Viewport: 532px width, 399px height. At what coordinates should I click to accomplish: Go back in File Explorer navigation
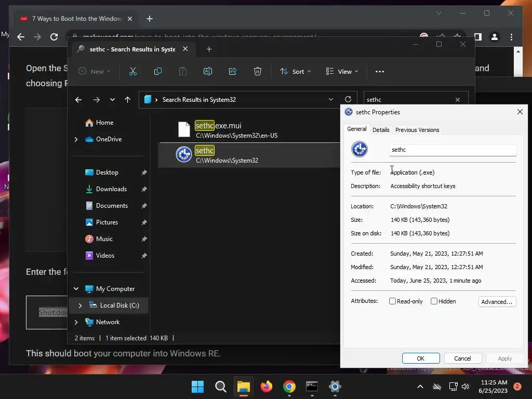(x=78, y=100)
